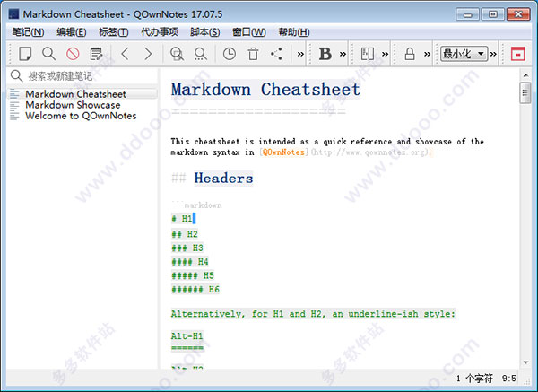The width and height of the screenshot is (538, 392).
Task: Click the vertical scrollbar thumb
Action: (x=525, y=92)
